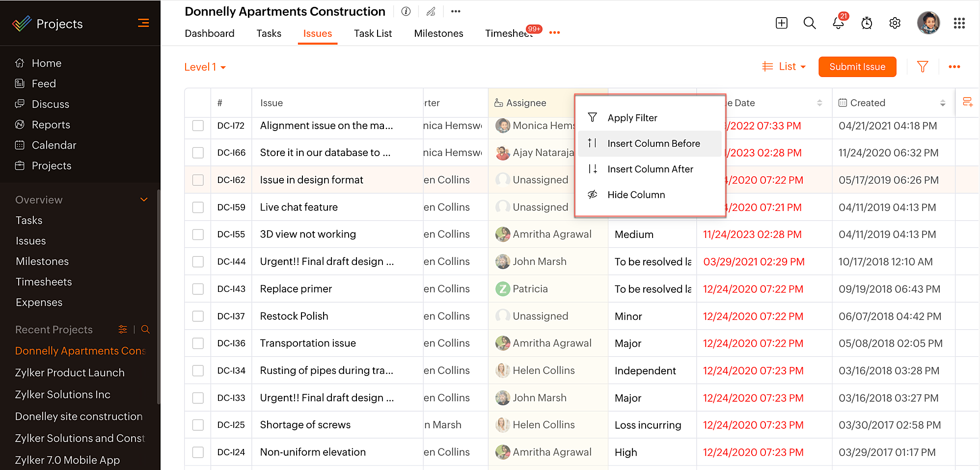Check the DC-I59 row checkbox
The image size is (980, 470).
click(198, 207)
